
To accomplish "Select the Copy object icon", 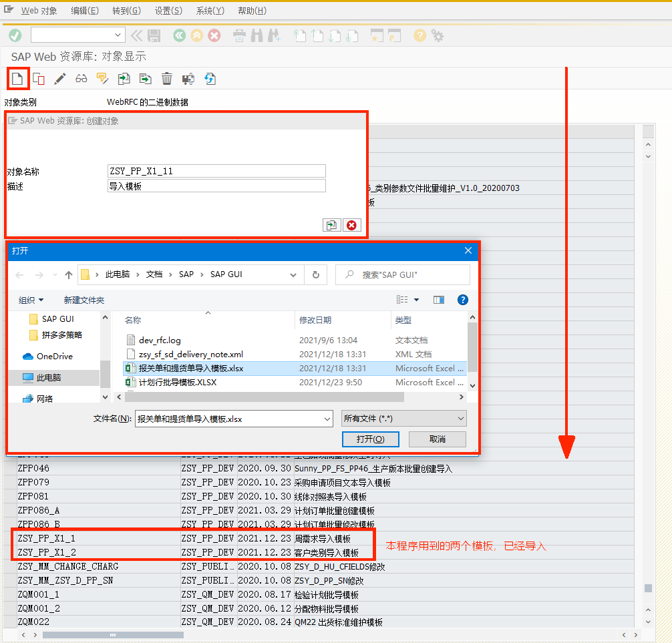I will click(38, 79).
